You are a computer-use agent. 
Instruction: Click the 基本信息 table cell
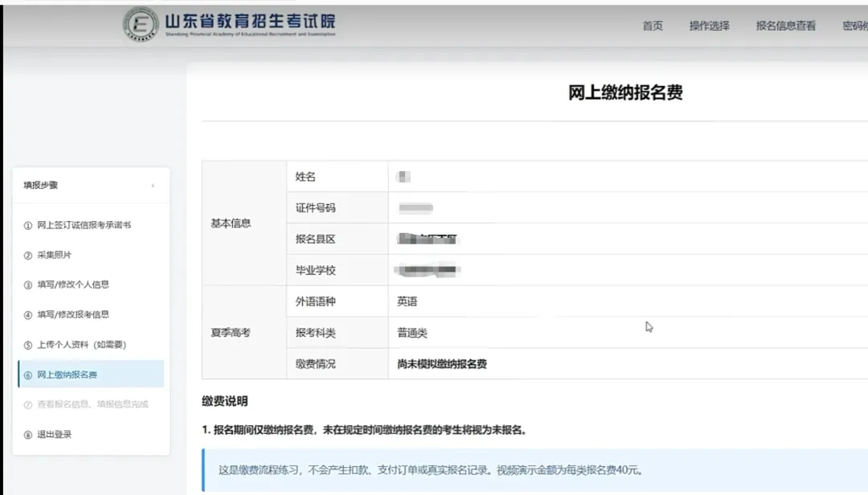[244, 223]
